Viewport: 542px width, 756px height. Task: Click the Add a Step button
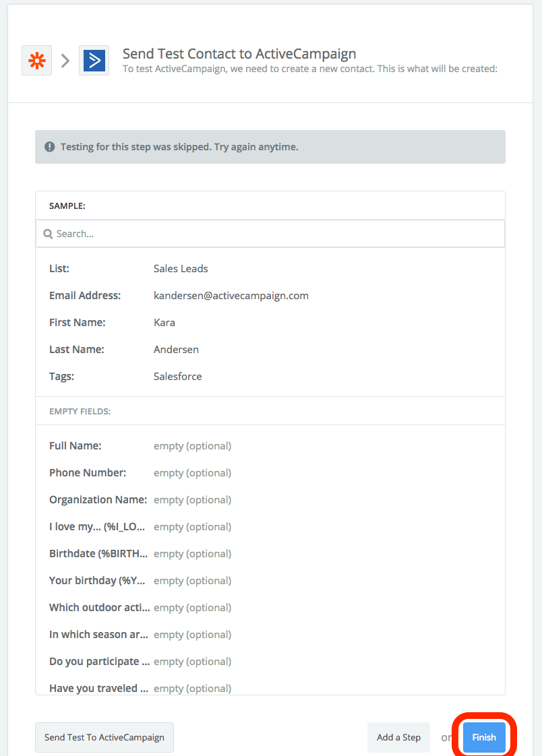[x=398, y=737]
